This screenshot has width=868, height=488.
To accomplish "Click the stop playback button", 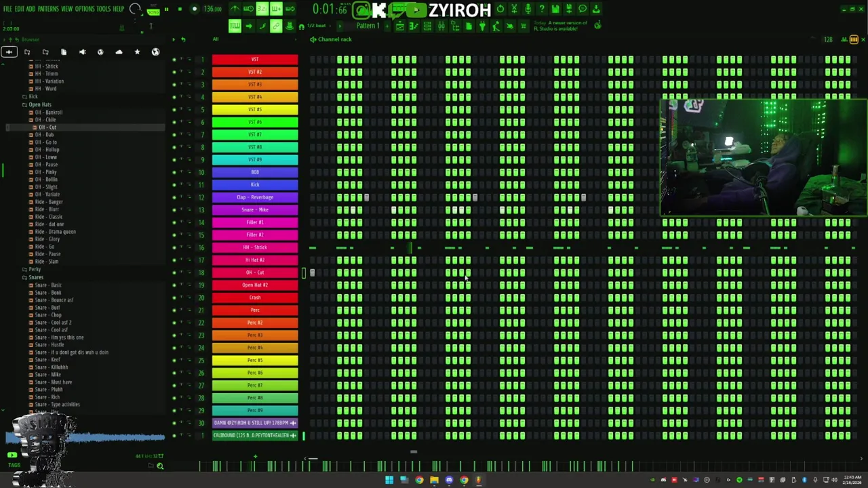I will (180, 9).
